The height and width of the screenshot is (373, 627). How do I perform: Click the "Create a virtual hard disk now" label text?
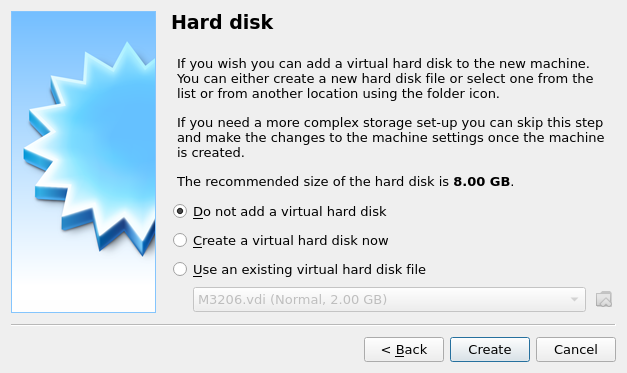(290, 241)
